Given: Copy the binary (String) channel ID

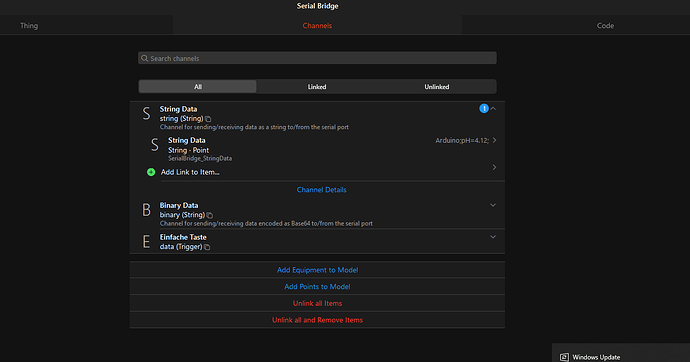Looking at the screenshot, I should point(210,215).
